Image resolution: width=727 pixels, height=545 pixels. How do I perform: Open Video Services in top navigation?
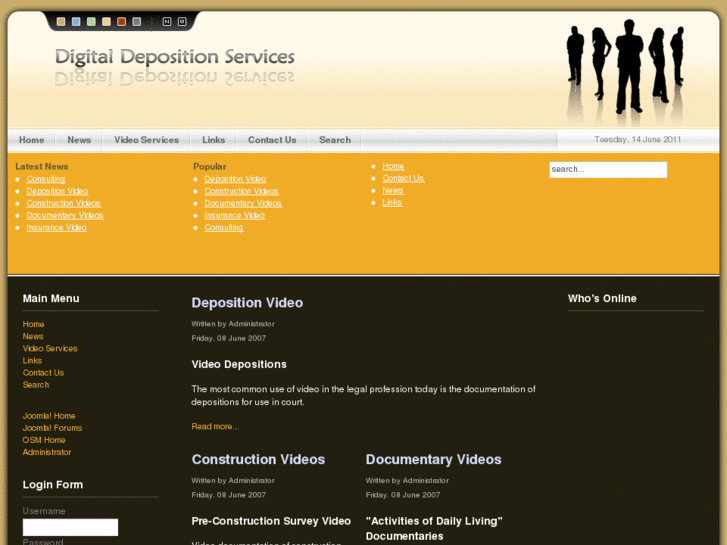[x=147, y=140]
